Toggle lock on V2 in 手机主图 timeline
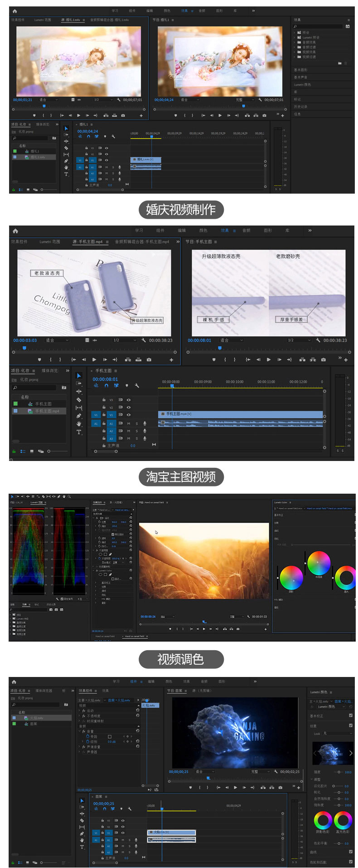 point(104,407)
